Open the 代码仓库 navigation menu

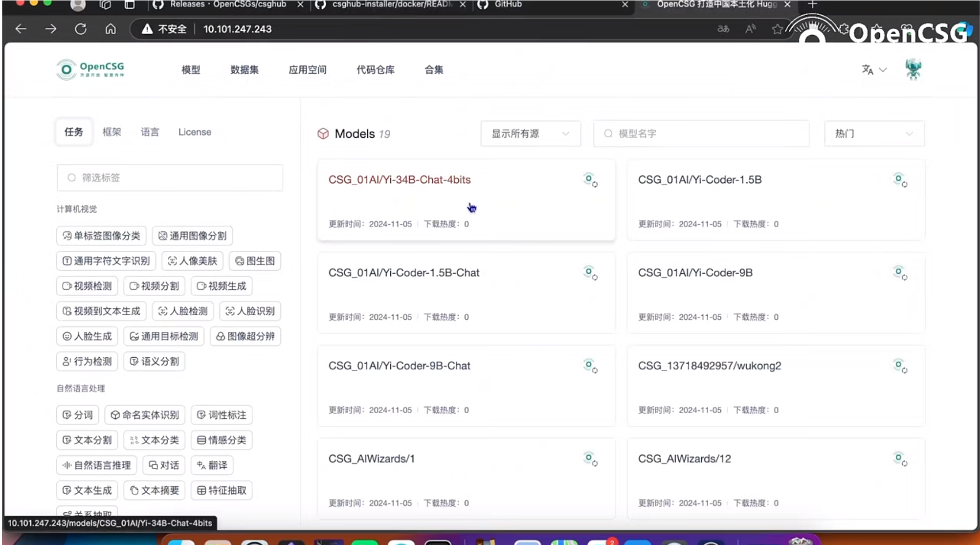point(376,69)
